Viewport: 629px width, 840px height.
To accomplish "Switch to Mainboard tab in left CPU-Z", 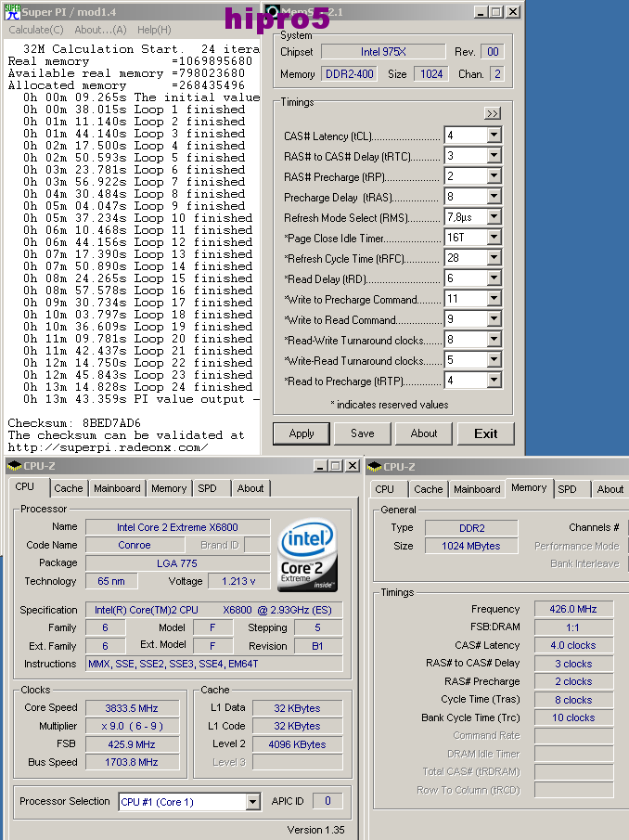I will click(117, 488).
